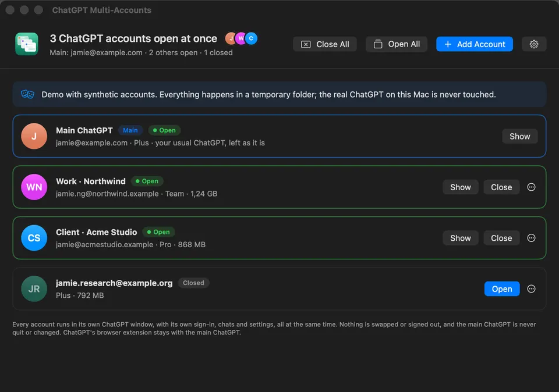The height and width of the screenshot is (392, 559).
Task: Click the jamie.ng@northwind.example details line
Action: [136, 194]
